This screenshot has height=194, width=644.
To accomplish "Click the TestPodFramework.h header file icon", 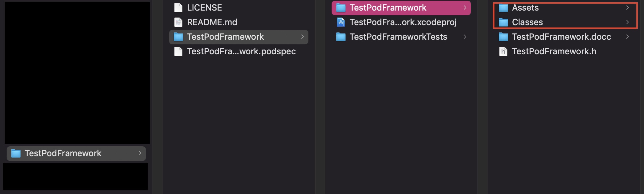I will tap(503, 51).
